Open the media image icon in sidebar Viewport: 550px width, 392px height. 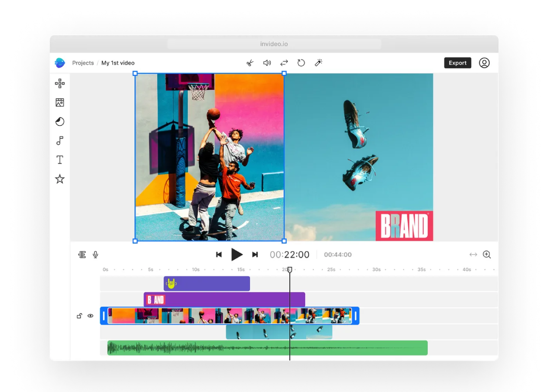[x=60, y=103]
